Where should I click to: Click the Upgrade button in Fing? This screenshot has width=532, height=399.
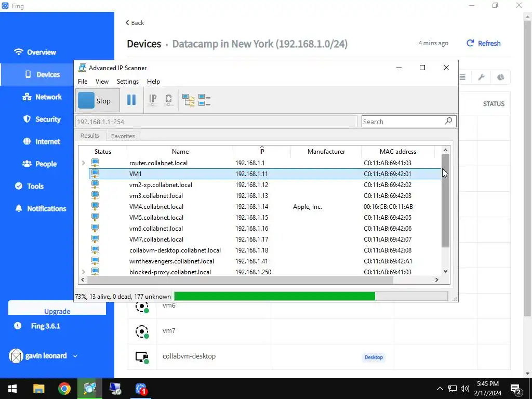click(x=57, y=308)
